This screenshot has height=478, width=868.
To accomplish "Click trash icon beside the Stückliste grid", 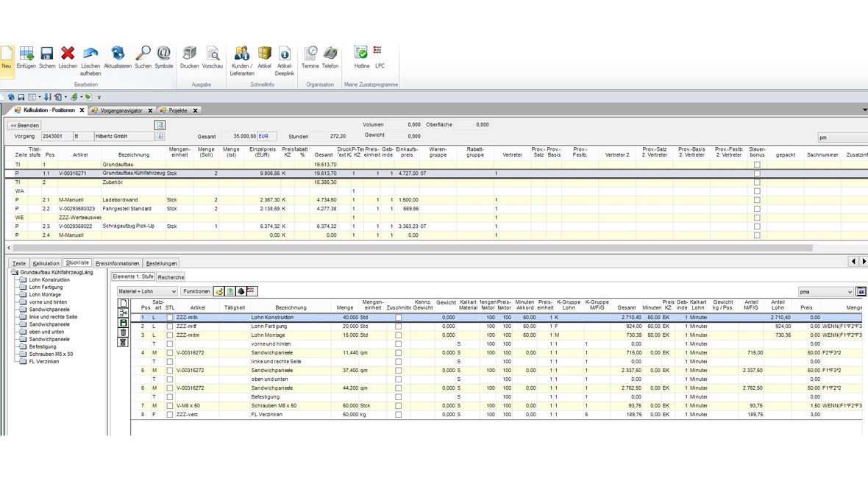I will (123, 332).
